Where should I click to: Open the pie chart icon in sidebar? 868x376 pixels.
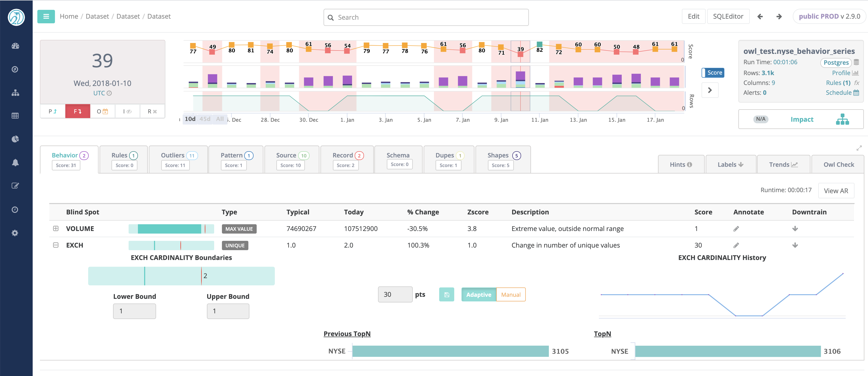(x=15, y=139)
